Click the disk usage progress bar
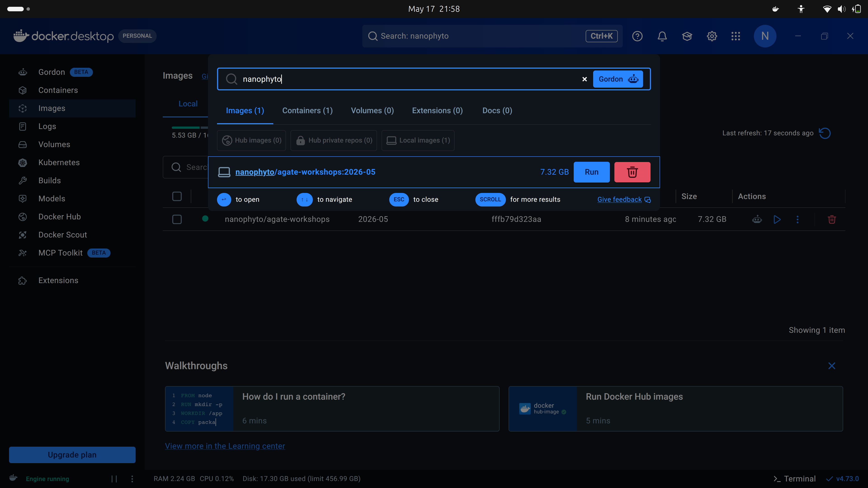This screenshot has width=868, height=488. pyautogui.click(x=190, y=128)
